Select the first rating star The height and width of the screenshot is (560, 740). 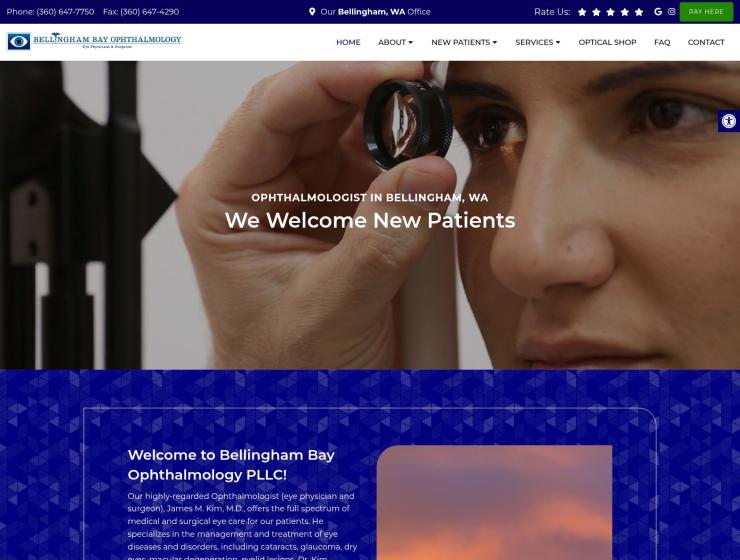[582, 12]
